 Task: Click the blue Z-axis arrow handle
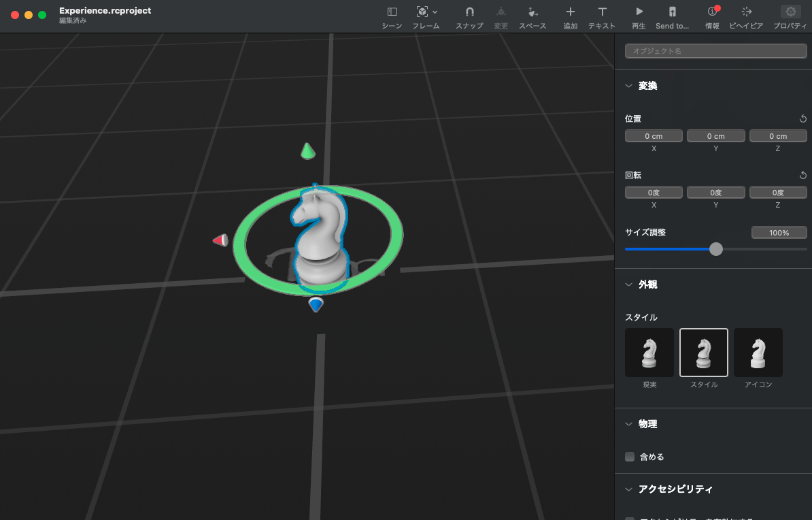pos(316,304)
